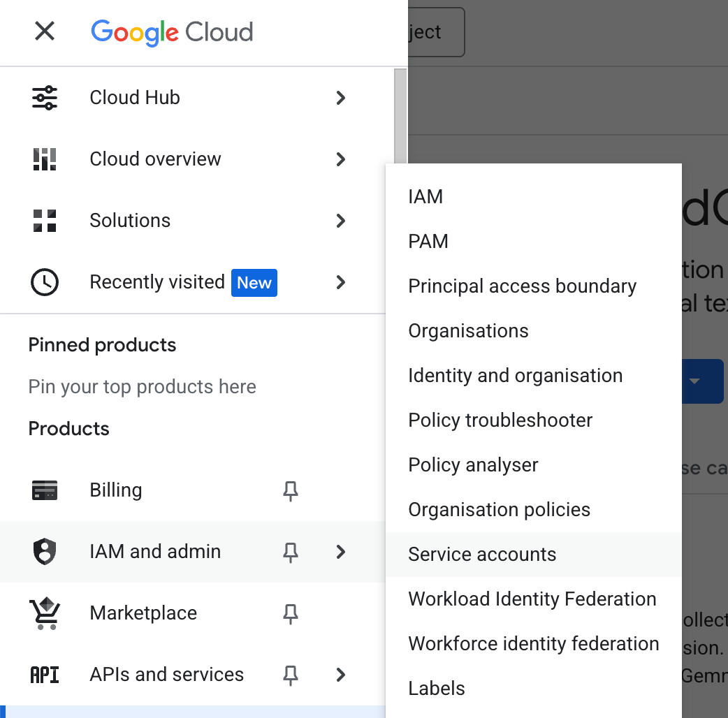This screenshot has height=718, width=728.
Task: Open PAM from the submenu
Action: click(x=534, y=242)
